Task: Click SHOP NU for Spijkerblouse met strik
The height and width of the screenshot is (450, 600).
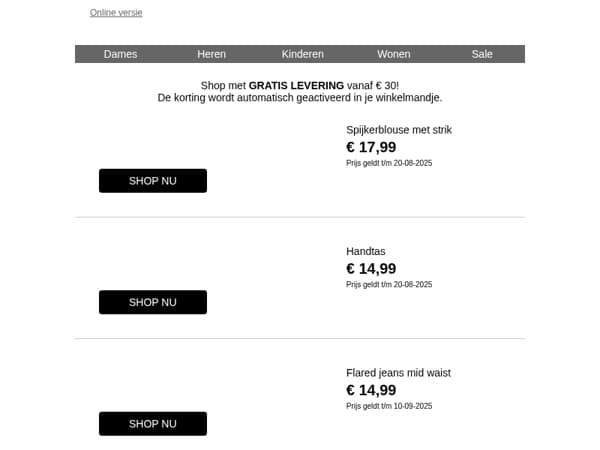Action: [153, 181]
